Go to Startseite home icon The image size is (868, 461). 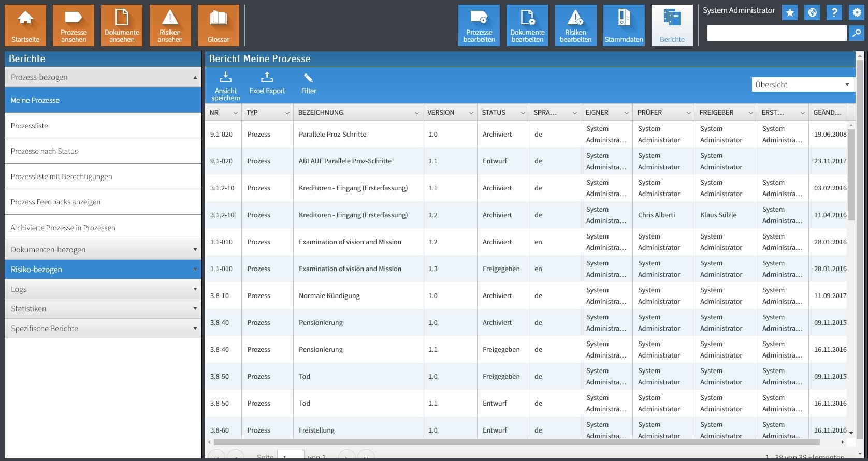click(x=25, y=25)
